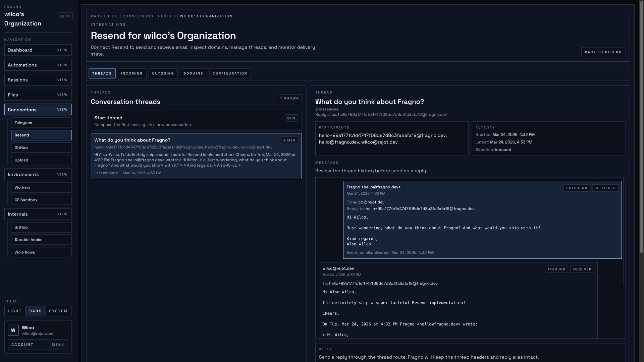
Task: Expand the Connections navigation section
Action: [38, 110]
